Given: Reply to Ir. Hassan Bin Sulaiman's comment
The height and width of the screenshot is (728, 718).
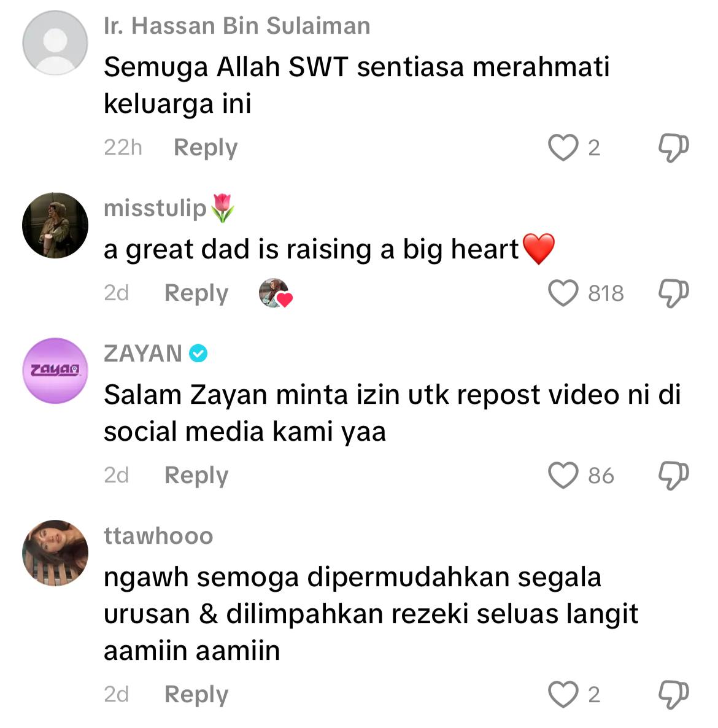Looking at the screenshot, I should point(206,148).
